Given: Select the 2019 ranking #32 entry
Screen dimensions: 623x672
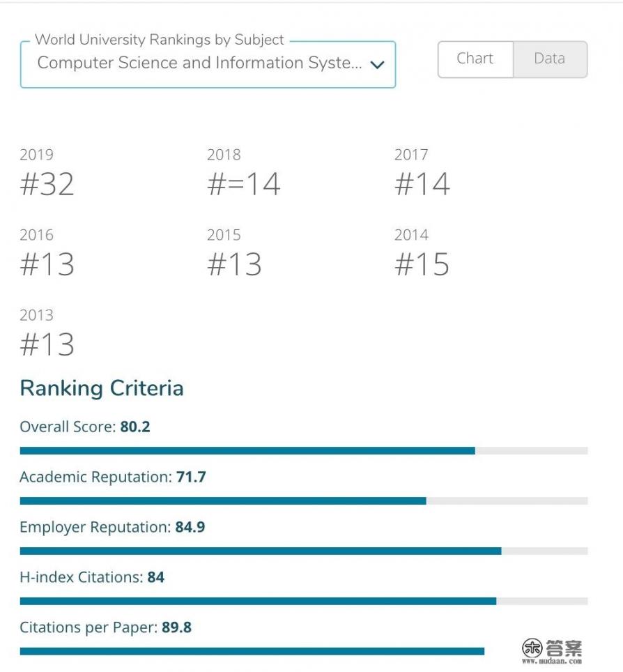Looking at the screenshot, I should point(47,184).
